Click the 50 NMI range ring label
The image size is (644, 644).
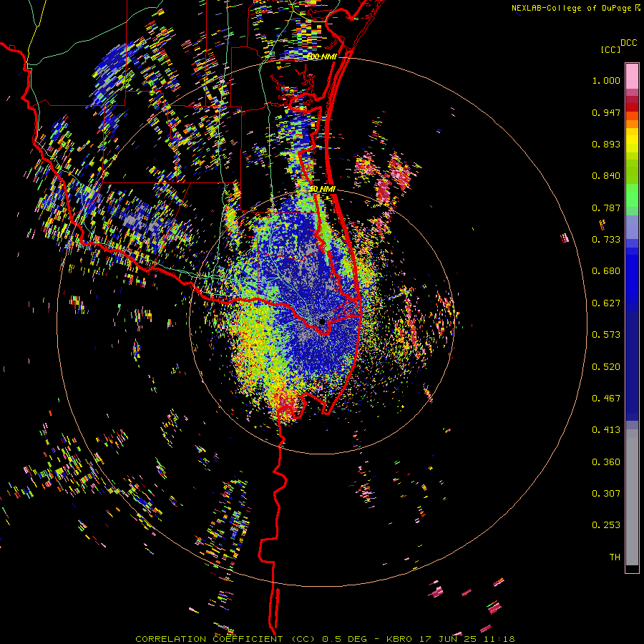[323, 189]
